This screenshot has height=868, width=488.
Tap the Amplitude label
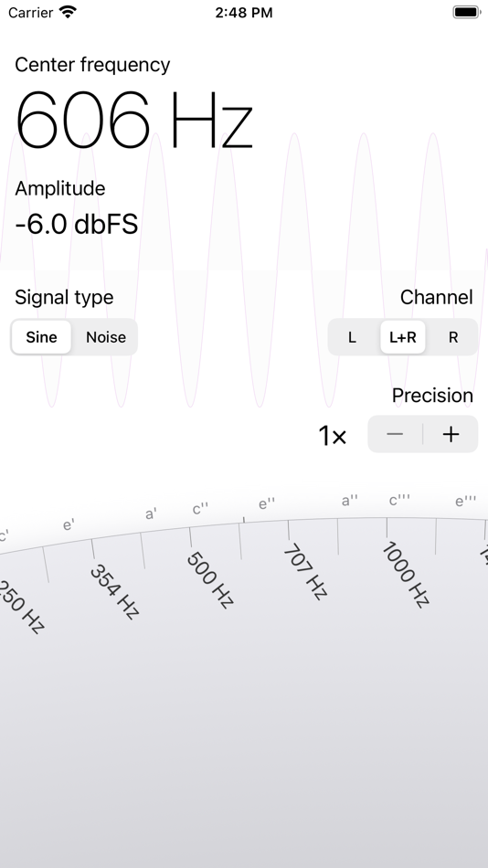59,189
